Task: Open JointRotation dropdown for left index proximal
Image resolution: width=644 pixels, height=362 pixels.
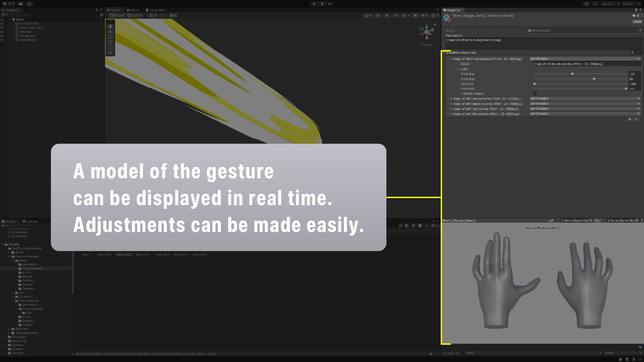Action: [x=585, y=99]
